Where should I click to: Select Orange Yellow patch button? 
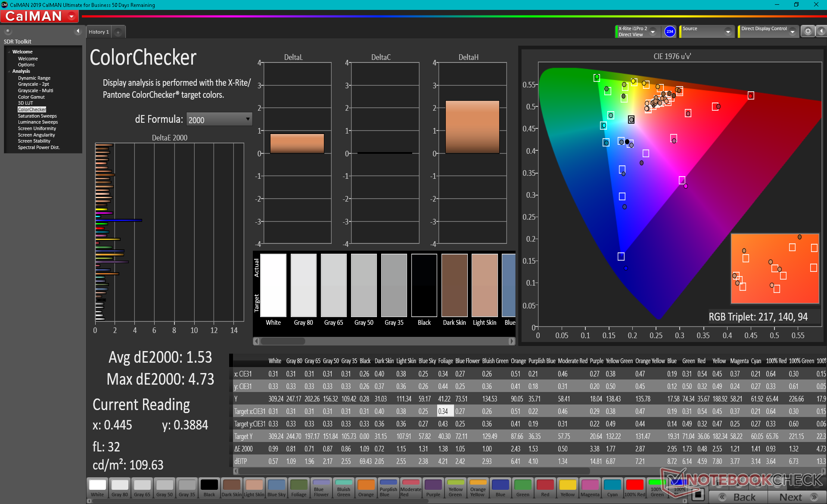(x=478, y=488)
